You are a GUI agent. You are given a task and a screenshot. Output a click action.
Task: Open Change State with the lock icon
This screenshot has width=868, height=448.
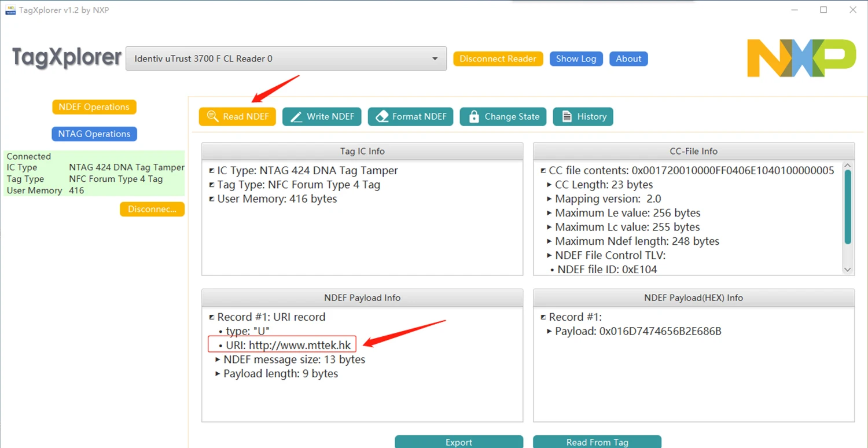(503, 116)
